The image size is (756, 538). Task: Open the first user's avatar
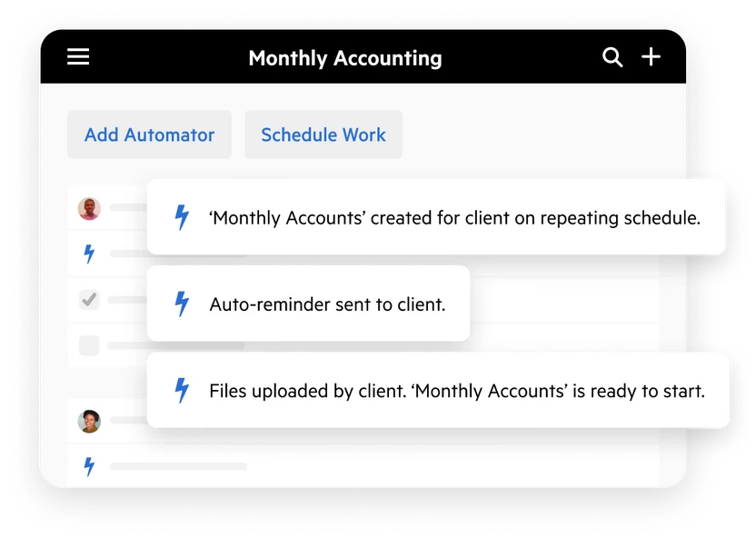pos(89,208)
